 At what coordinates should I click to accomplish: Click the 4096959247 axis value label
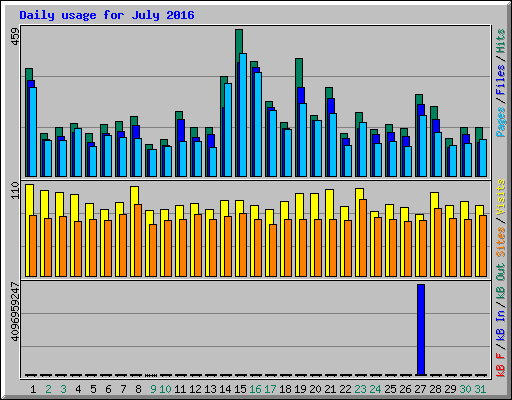pos(15,312)
